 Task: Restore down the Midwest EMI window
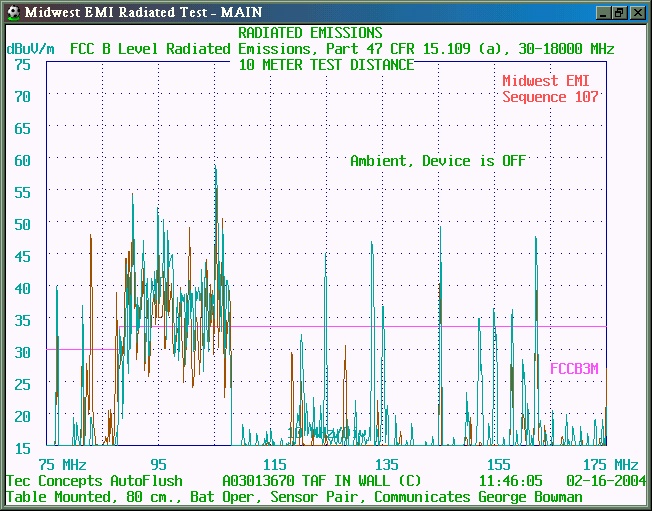pyautogui.click(x=619, y=13)
